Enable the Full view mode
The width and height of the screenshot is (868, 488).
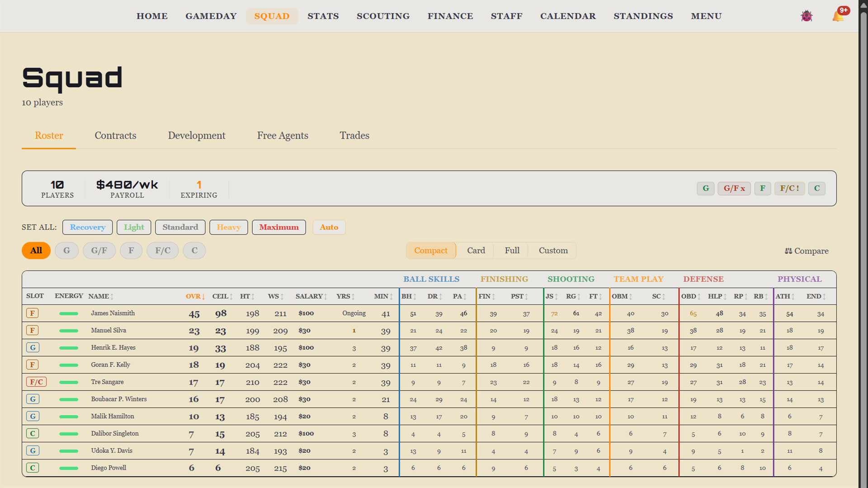(x=512, y=251)
